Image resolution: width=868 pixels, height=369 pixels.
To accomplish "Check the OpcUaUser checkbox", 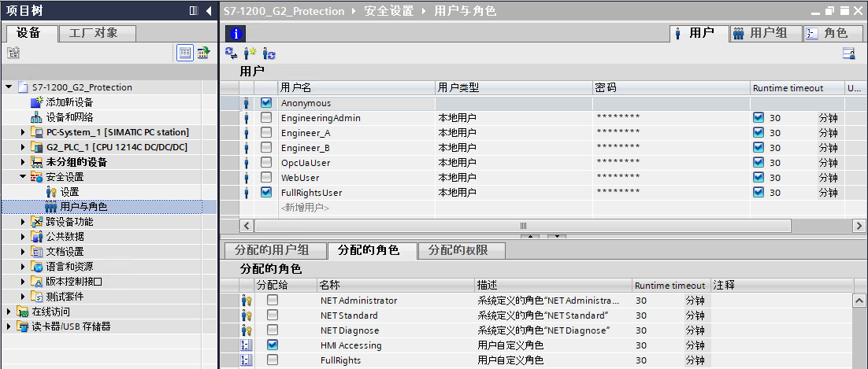I will coord(266,162).
